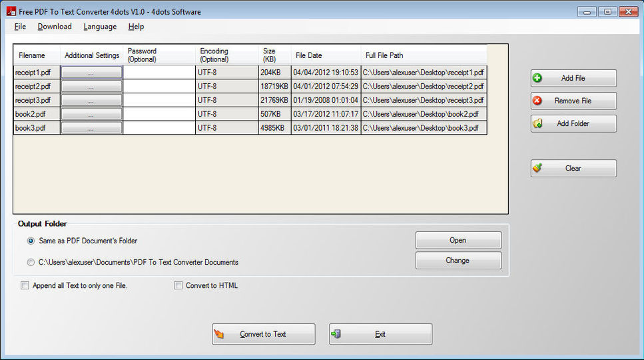Viewport: 644px width, 360px height.
Task: Click password field for book3.pdf
Action: pos(159,128)
